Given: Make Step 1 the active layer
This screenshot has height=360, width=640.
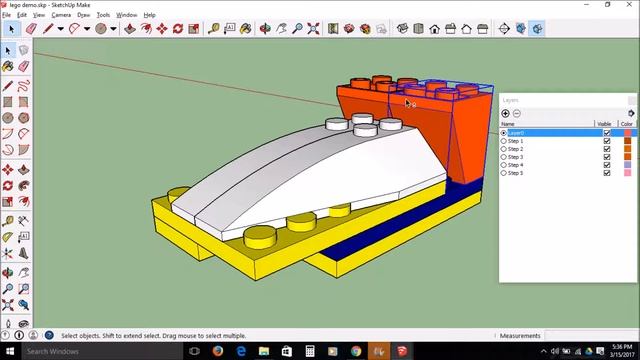Looking at the screenshot, I should click(504, 141).
